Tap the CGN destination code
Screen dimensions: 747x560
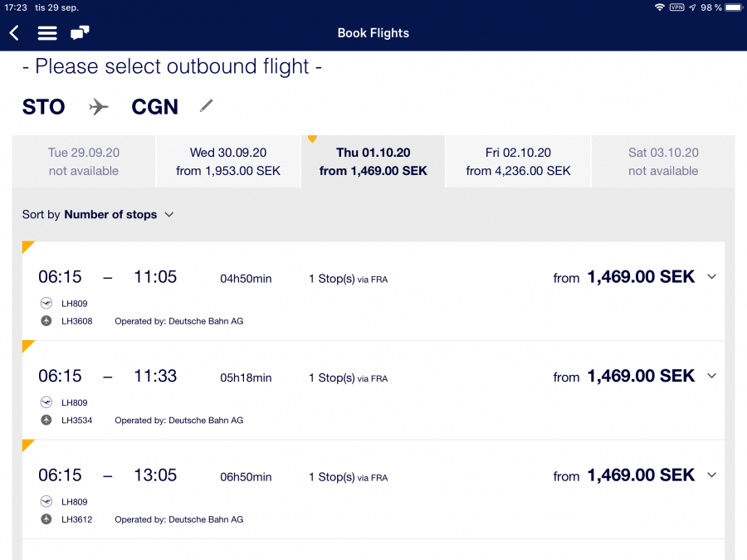[154, 107]
